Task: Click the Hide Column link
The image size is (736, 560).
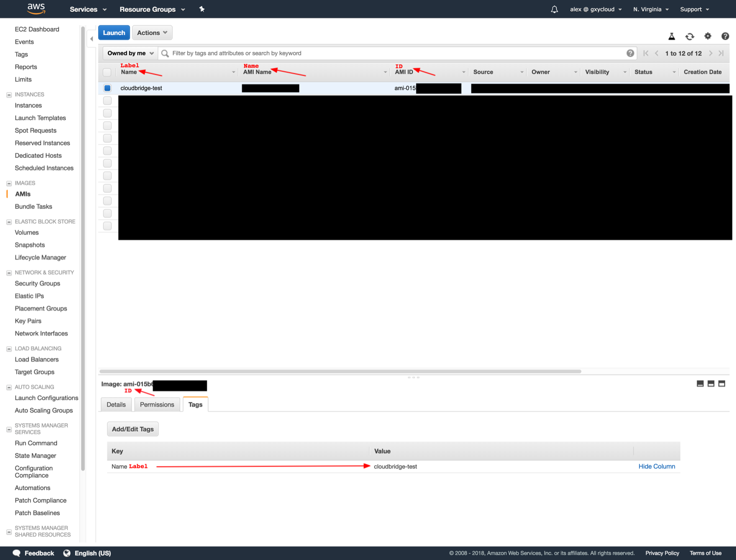Action: (x=657, y=466)
